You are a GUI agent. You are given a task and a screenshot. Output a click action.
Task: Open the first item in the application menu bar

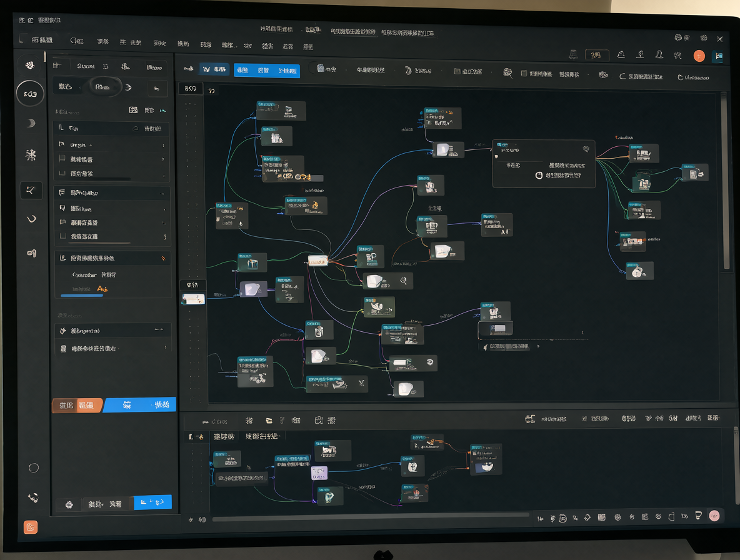[x=42, y=40]
